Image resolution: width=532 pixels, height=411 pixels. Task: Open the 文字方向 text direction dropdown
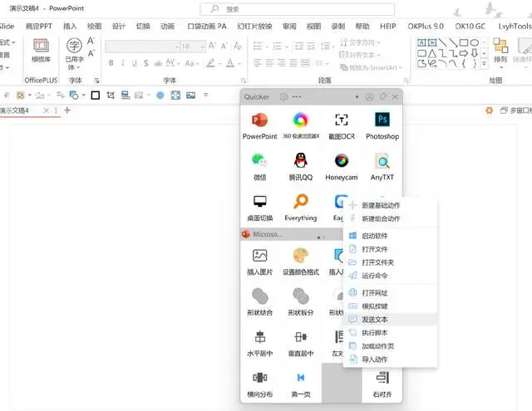point(360,42)
